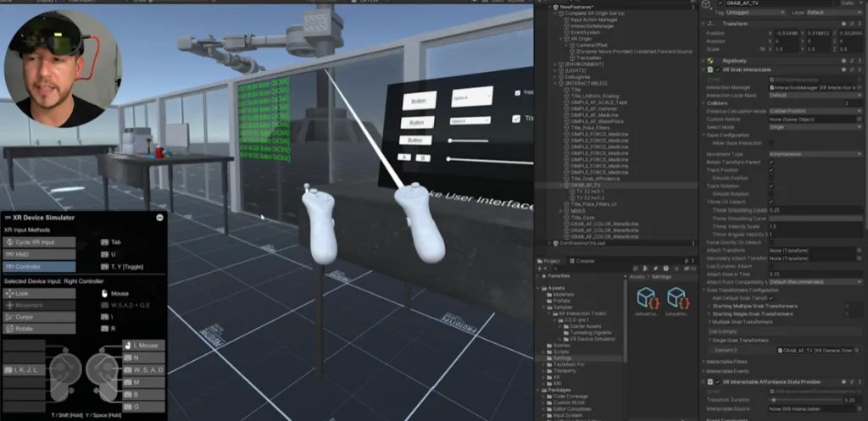Select the Settings folder
868x421 pixels.
pos(562,358)
